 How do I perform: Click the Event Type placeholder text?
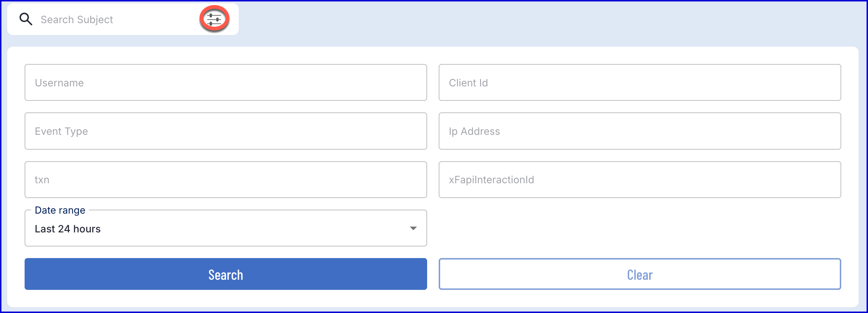(61, 132)
